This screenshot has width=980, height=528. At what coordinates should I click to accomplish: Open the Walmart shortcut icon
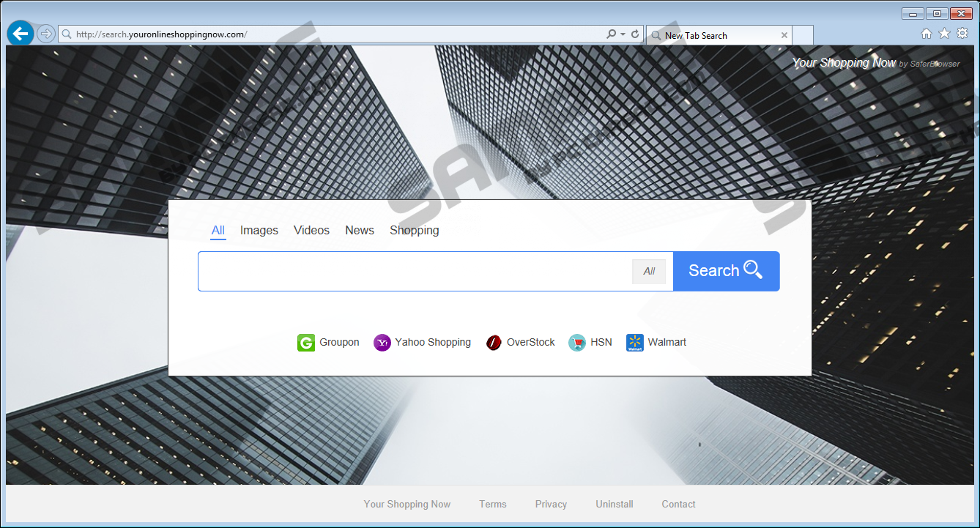[x=634, y=343]
